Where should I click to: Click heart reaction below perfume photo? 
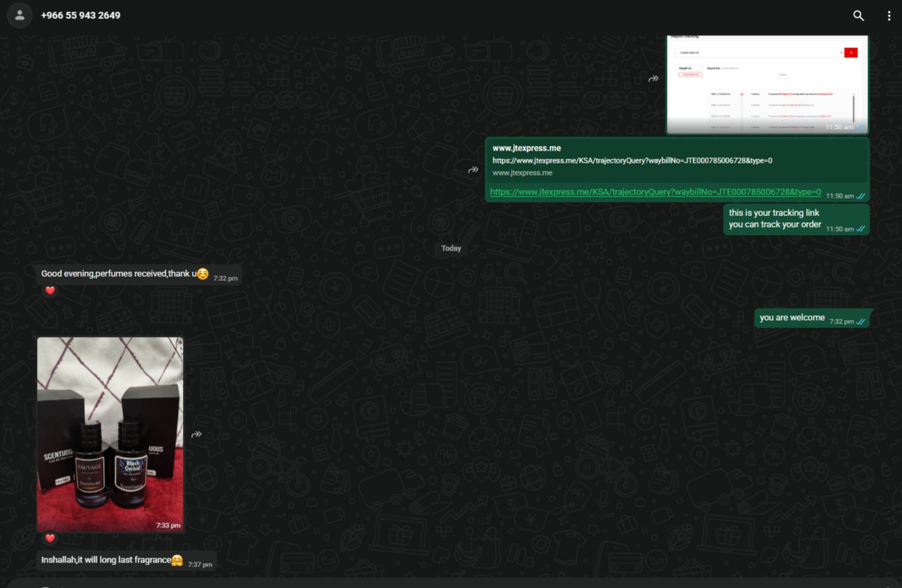(49, 537)
